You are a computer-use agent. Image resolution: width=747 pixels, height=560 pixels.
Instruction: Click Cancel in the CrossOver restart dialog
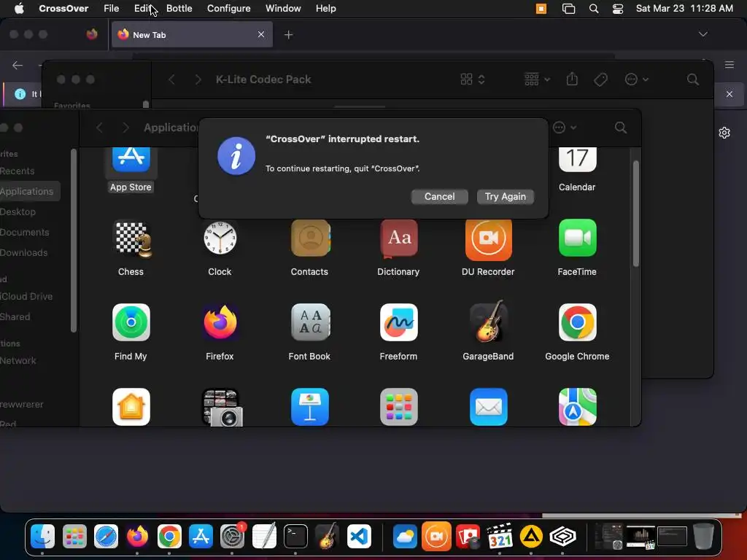[439, 197]
